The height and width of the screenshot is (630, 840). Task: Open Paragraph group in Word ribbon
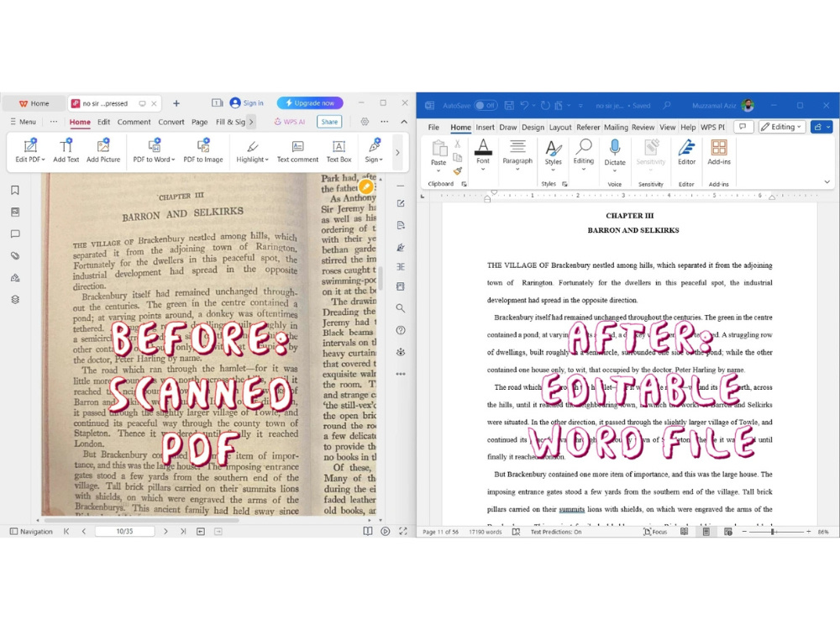point(517,155)
